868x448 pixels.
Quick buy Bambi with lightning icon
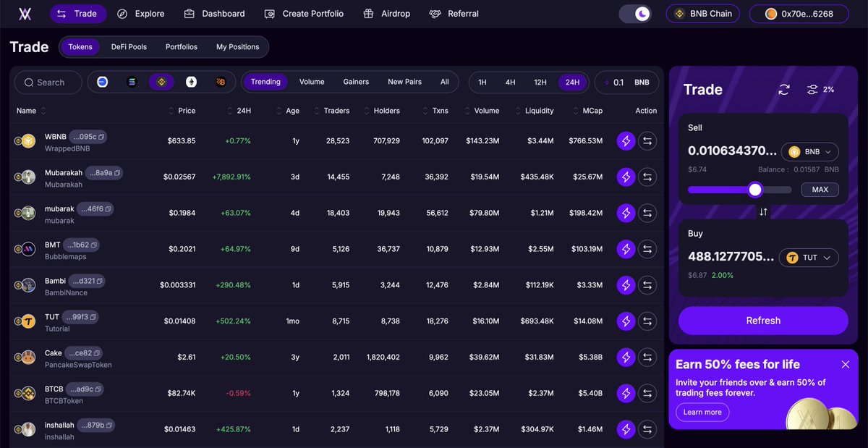[x=626, y=285]
